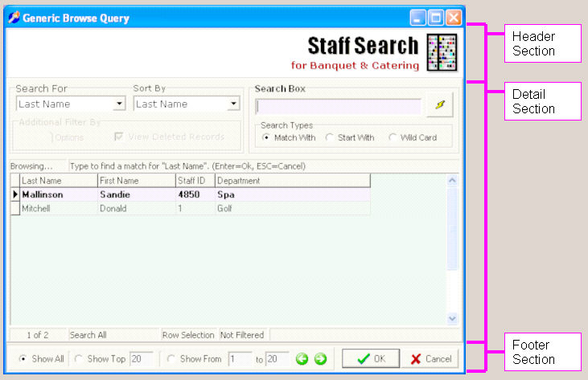
Task: Maximize the Generic Browse Query window
Action: [436, 18]
